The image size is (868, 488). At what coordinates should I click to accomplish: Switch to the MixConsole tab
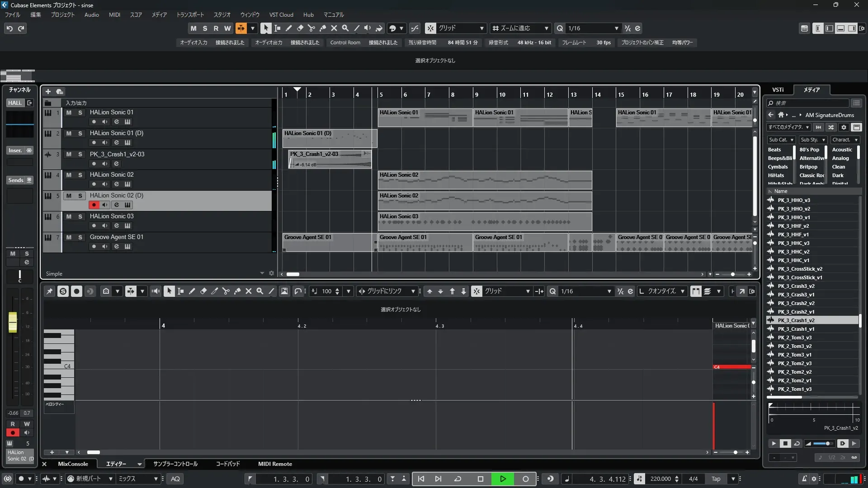pos(73,464)
